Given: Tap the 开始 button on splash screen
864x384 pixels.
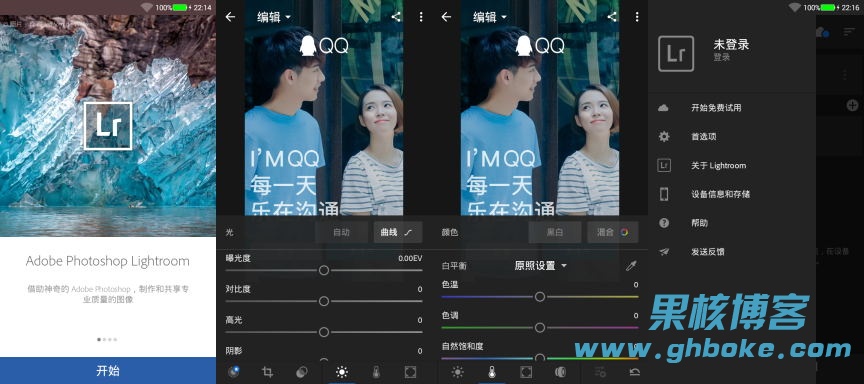Looking at the screenshot, I should (x=108, y=370).
